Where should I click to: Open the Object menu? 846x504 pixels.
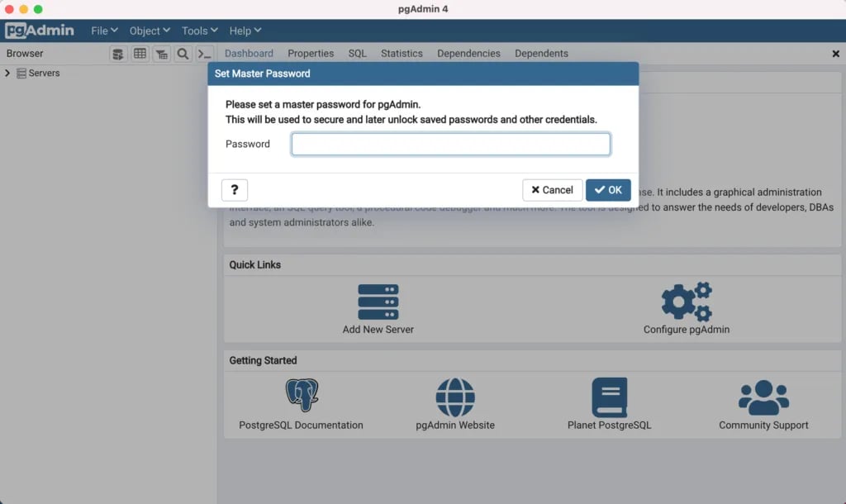pos(150,31)
